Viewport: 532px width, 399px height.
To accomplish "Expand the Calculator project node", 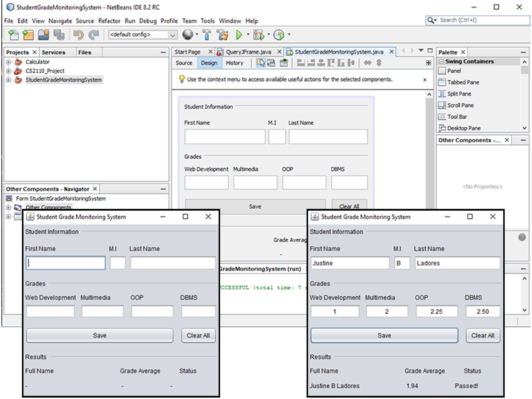I will (x=8, y=62).
